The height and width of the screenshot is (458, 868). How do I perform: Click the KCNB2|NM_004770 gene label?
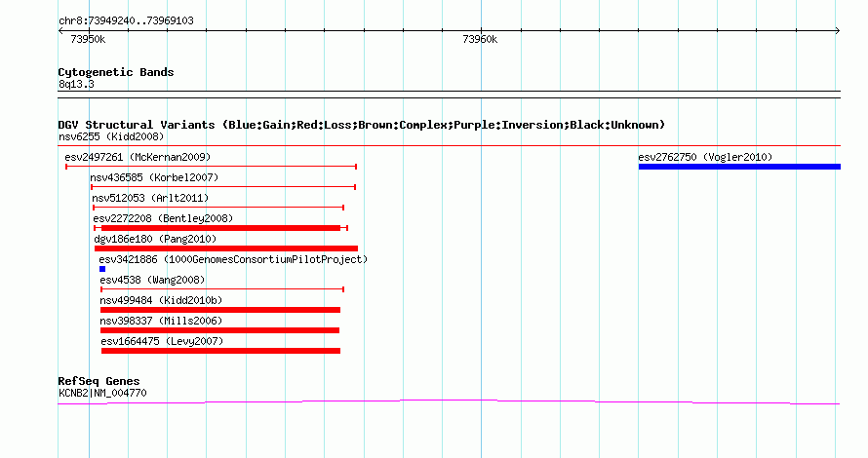pos(102,393)
